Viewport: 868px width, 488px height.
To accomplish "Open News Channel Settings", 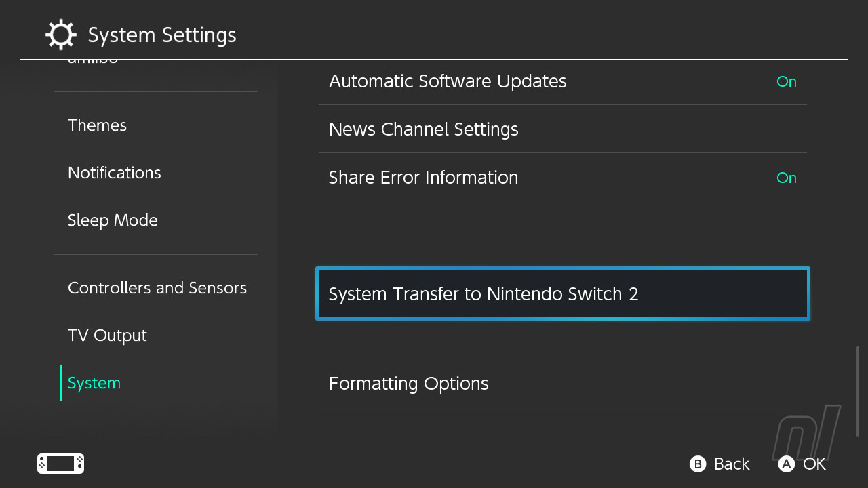I will [x=562, y=129].
